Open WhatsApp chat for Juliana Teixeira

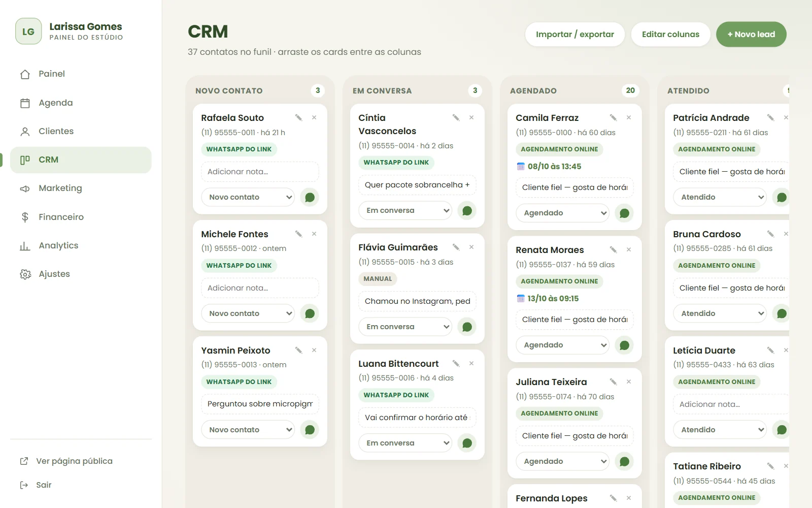[x=624, y=461]
